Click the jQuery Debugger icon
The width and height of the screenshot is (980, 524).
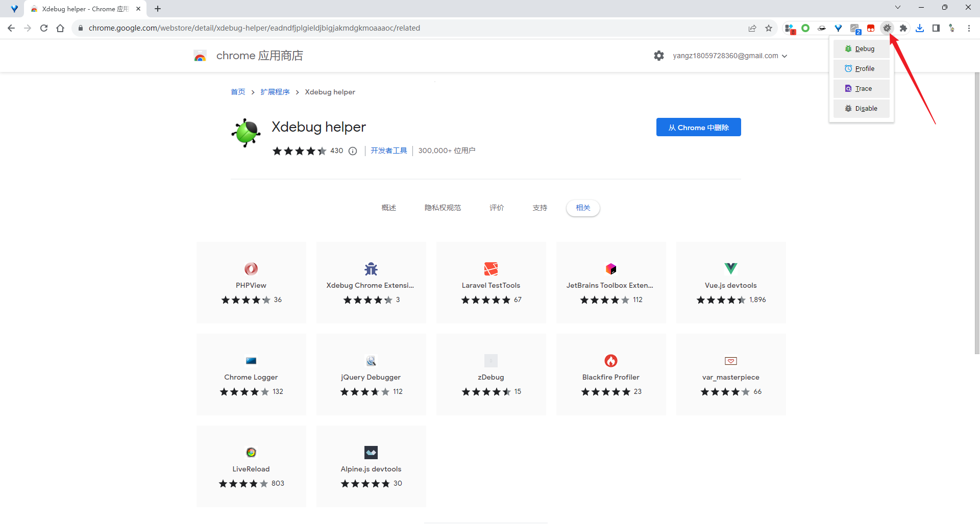pyautogui.click(x=371, y=361)
